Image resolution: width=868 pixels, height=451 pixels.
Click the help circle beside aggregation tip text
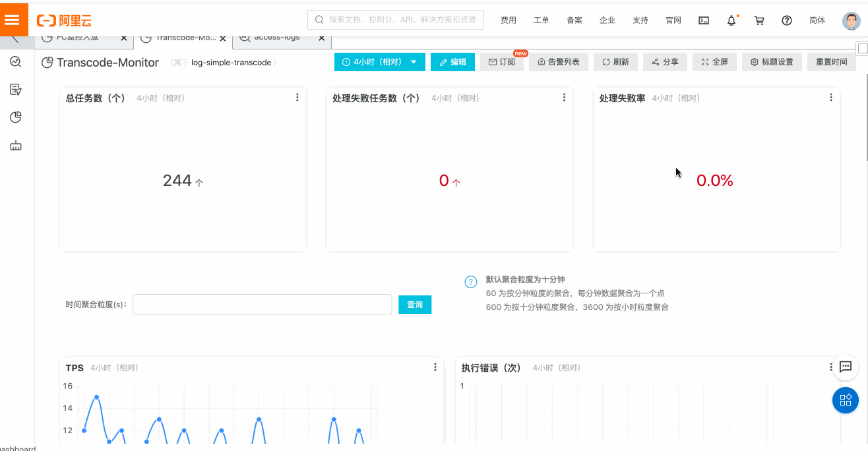click(470, 282)
